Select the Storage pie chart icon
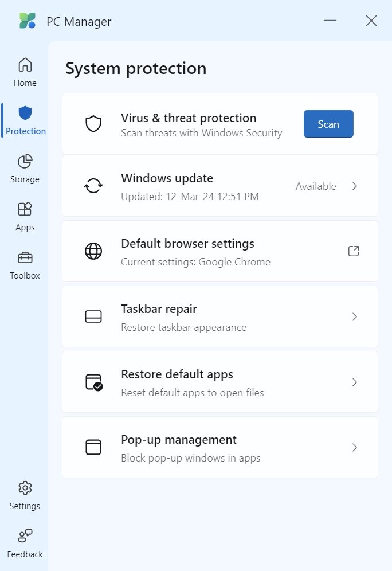Screen dimensions: 392x571 pos(25,161)
